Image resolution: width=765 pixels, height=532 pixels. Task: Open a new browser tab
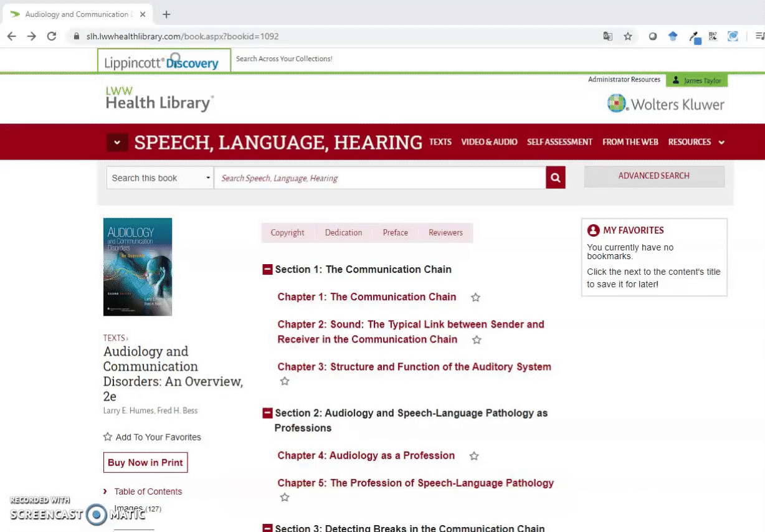[166, 14]
